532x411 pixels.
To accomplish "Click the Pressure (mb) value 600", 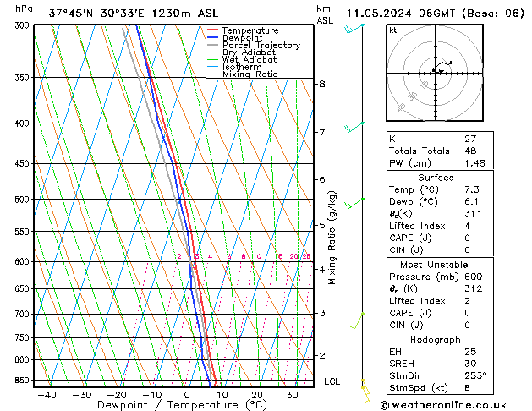I will [474, 277].
